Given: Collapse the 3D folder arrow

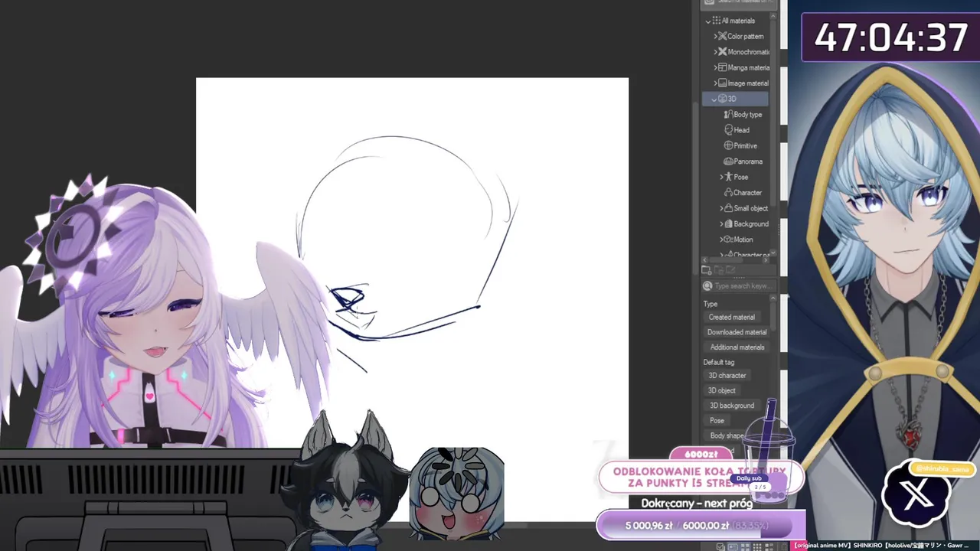Looking at the screenshot, I should [714, 99].
